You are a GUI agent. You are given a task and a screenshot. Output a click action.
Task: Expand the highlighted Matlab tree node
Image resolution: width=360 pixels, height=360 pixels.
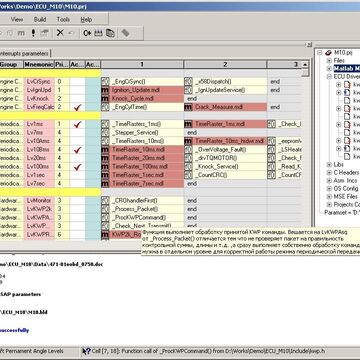329,69
